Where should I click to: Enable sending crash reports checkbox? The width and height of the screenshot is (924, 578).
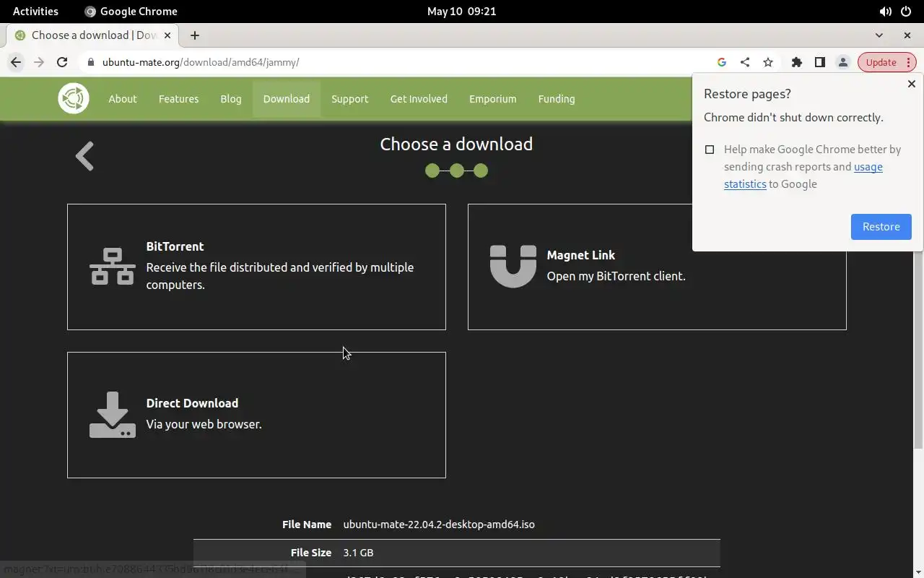click(710, 150)
